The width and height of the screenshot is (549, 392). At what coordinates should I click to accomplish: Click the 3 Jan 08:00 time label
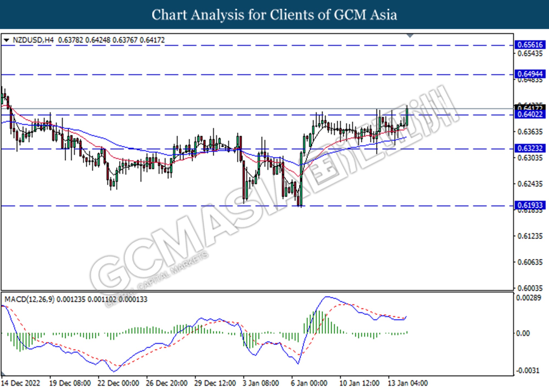tap(261, 383)
